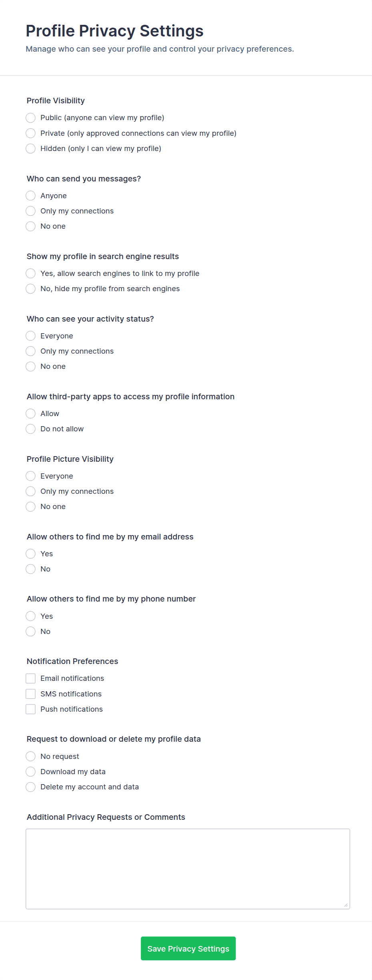Click the Additional Privacy Requests comment box
This screenshot has height=980, width=372.
coord(188,869)
